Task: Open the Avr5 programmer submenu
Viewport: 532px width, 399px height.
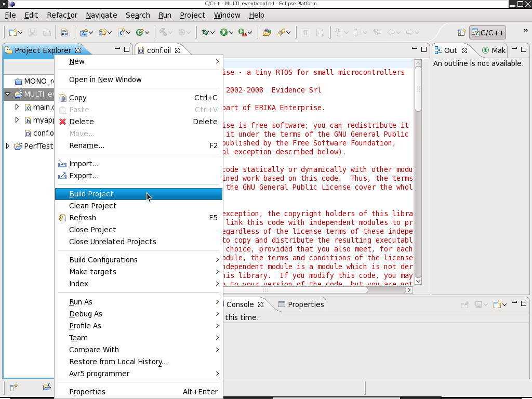Action: pos(138,374)
